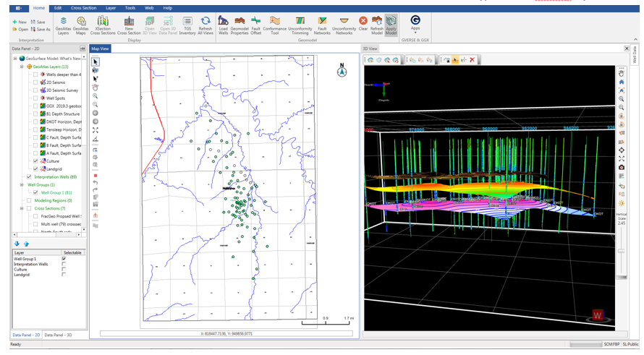
Task: Click Refresh Model
Action: coord(376,25)
